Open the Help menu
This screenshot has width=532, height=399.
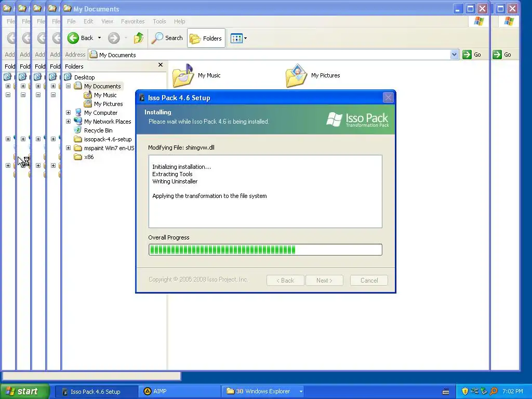tap(179, 21)
